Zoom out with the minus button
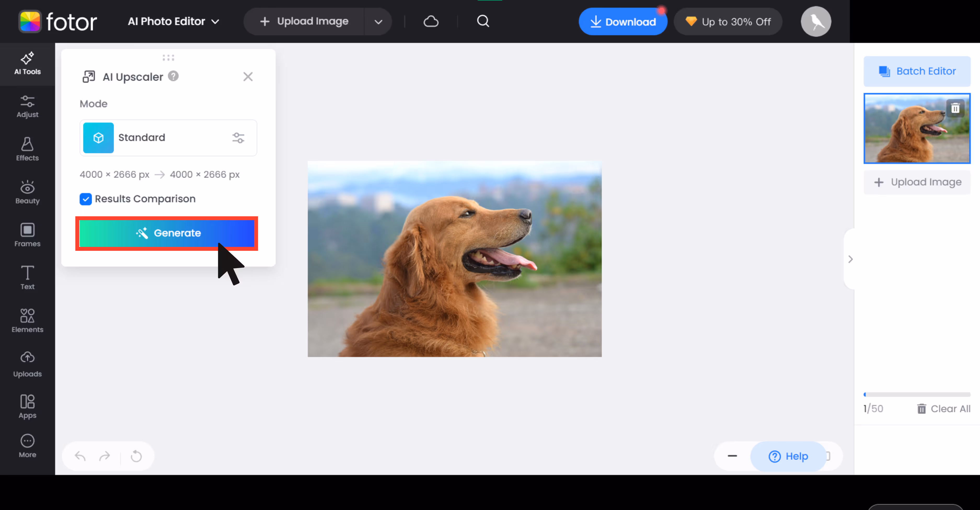Screen dimensions: 980x510 [732, 456]
